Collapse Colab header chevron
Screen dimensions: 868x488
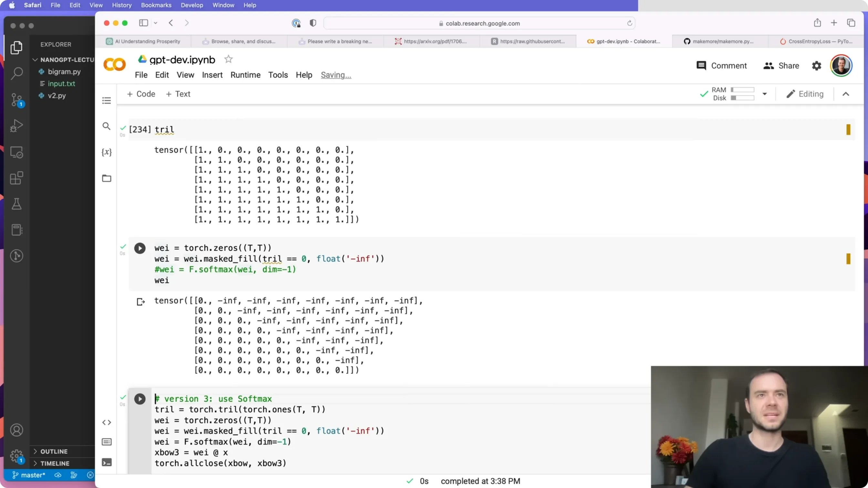pos(846,94)
